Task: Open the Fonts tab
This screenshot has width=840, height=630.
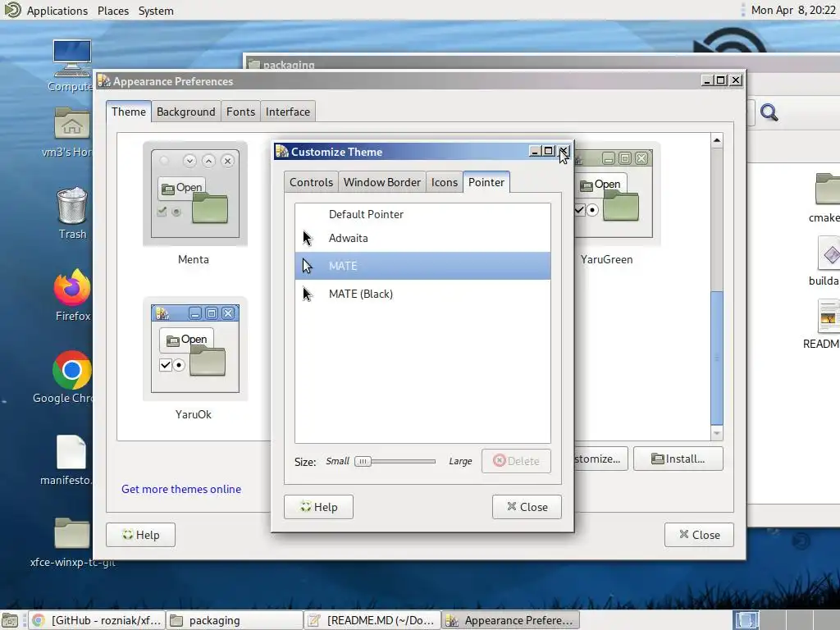Action: (240, 112)
